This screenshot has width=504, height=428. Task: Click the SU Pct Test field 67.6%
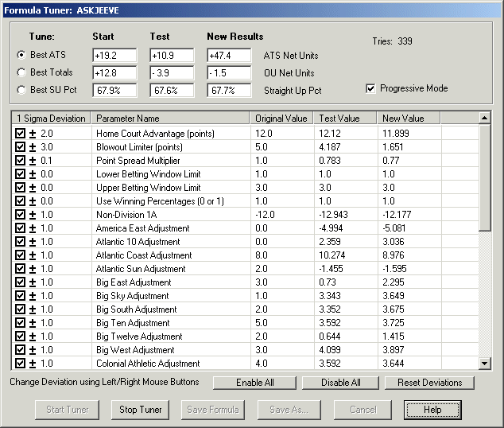(172, 90)
